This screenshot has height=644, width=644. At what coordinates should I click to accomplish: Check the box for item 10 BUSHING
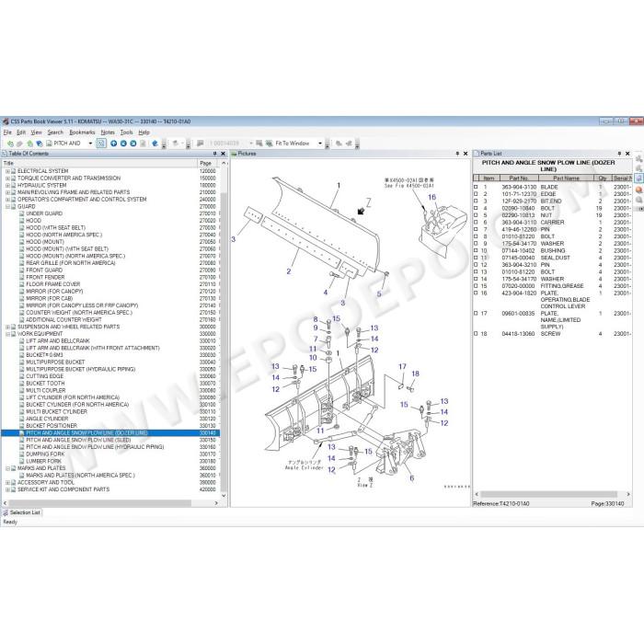click(476, 250)
